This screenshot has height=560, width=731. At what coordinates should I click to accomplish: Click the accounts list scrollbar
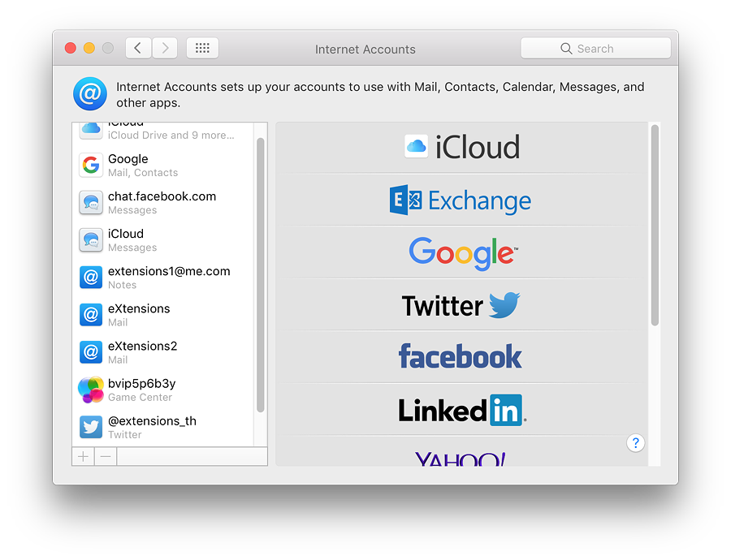(x=261, y=275)
